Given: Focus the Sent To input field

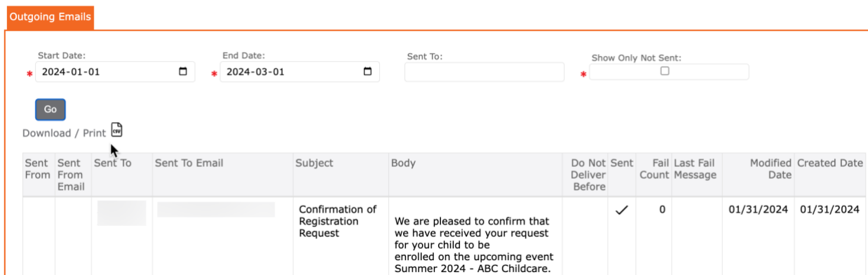Looking at the screenshot, I should [x=484, y=72].
